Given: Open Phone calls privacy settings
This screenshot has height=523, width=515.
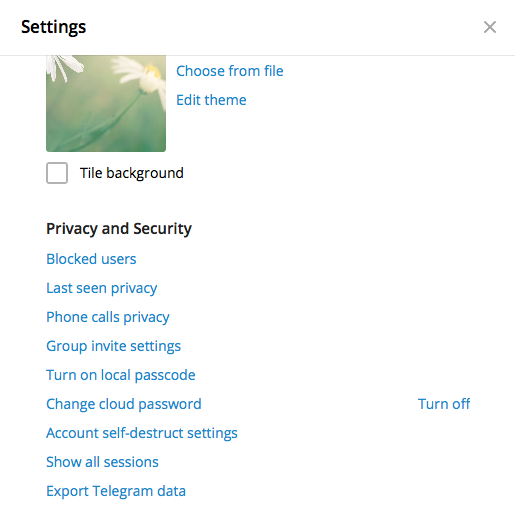Looking at the screenshot, I should click(x=108, y=317).
